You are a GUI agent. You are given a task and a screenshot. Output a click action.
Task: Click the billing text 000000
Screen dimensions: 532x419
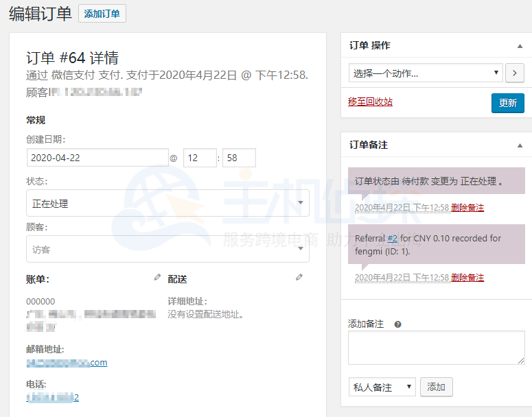point(41,301)
